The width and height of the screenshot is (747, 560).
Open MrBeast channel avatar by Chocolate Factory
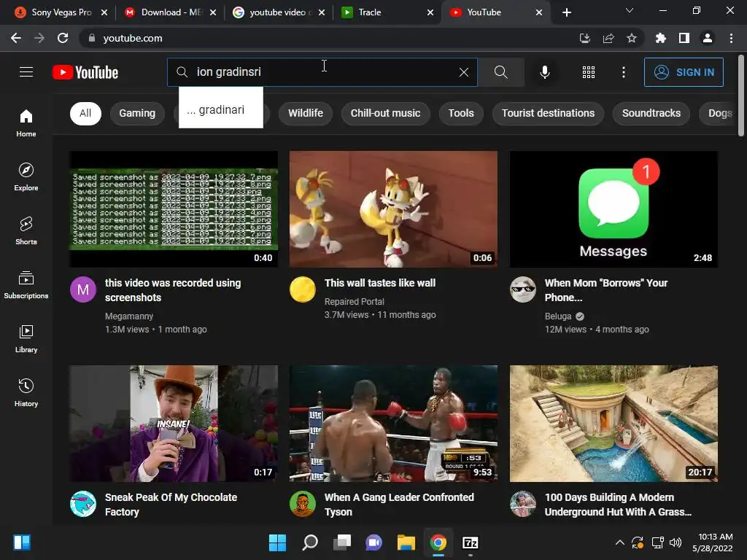pos(83,504)
